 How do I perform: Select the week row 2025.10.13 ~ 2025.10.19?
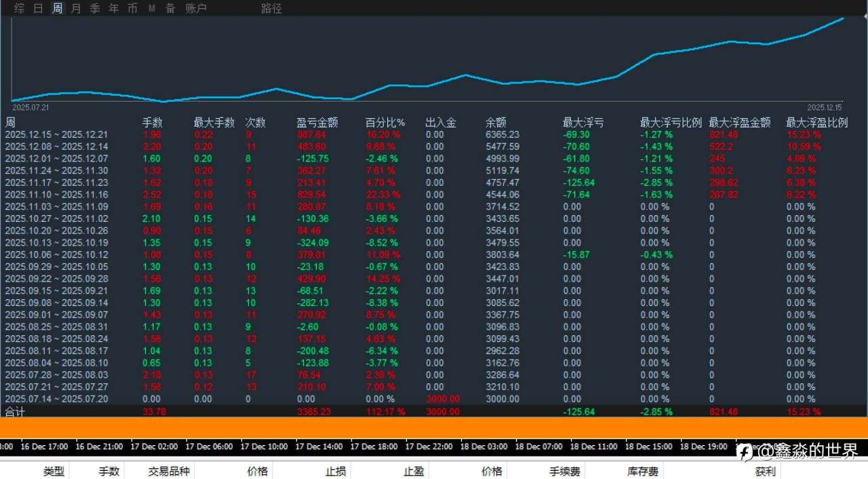[434, 243]
